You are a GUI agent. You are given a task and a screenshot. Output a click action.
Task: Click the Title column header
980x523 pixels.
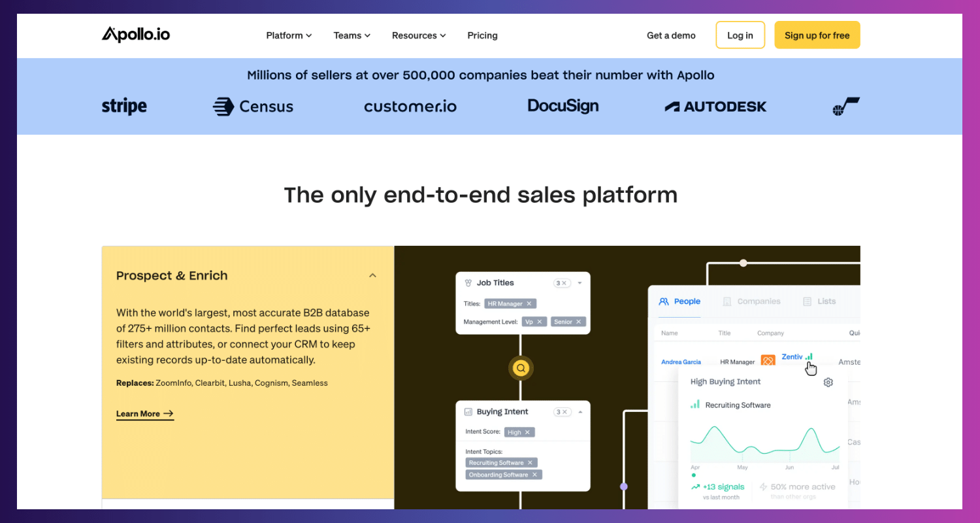tap(725, 333)
